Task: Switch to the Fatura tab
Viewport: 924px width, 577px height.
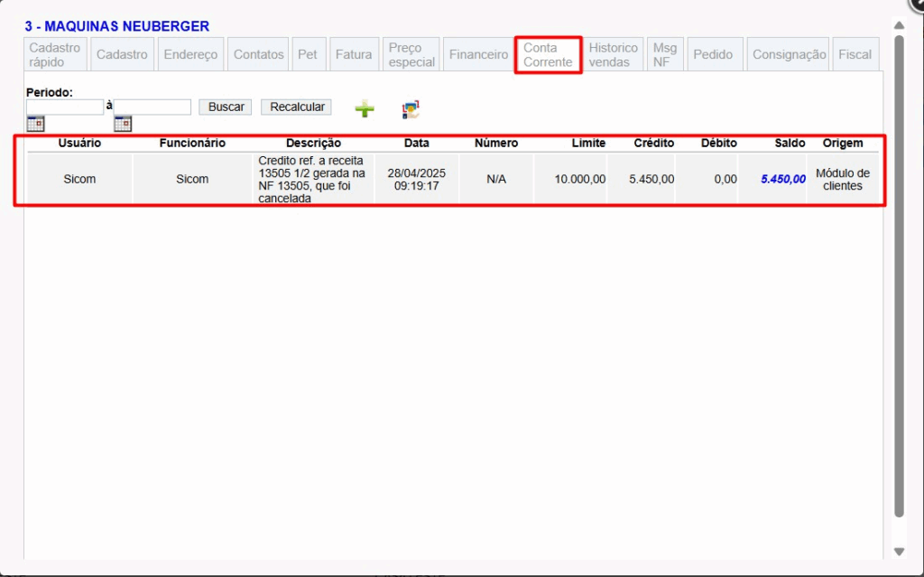Action: point(354,54)
